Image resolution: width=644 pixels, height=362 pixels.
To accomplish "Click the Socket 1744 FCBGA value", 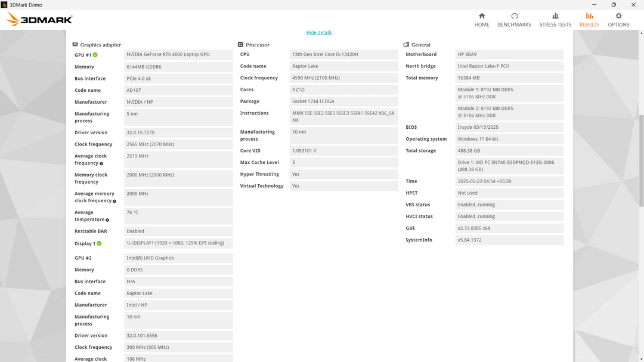I will [x=344, y=101].
